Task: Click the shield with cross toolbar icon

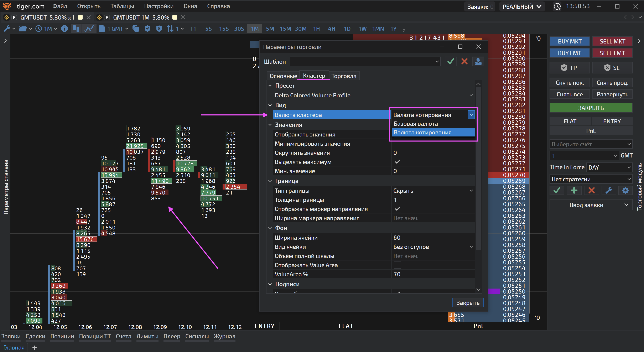Action: (159, 29)
